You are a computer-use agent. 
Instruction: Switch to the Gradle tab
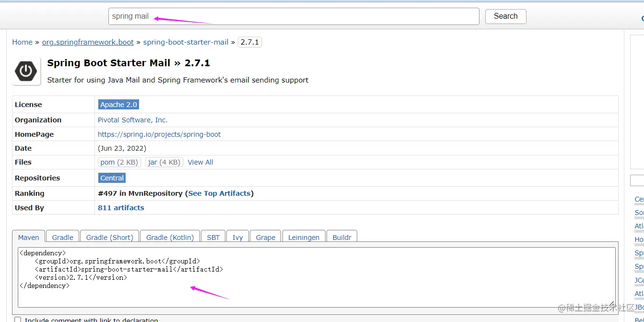(x=63, y=237)
